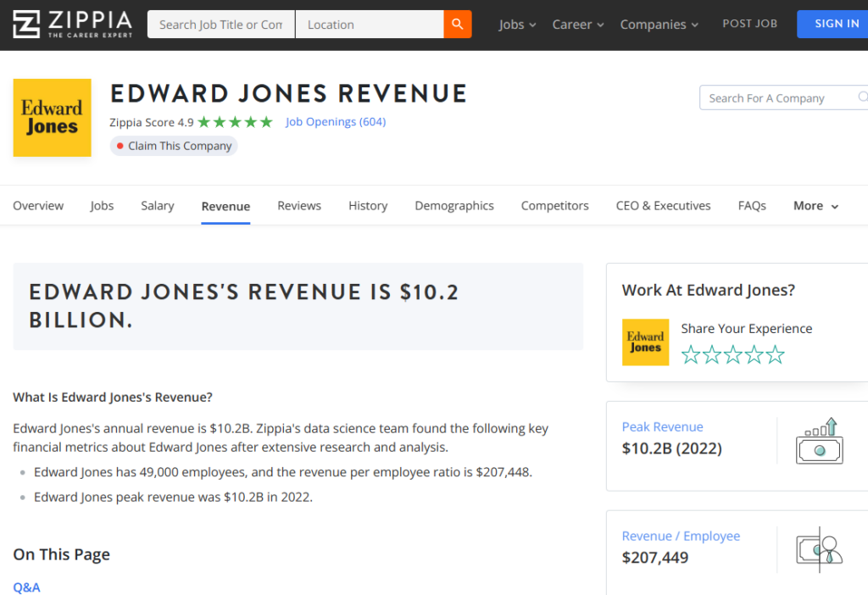Switch to the Jobs tab below company header

102,206
